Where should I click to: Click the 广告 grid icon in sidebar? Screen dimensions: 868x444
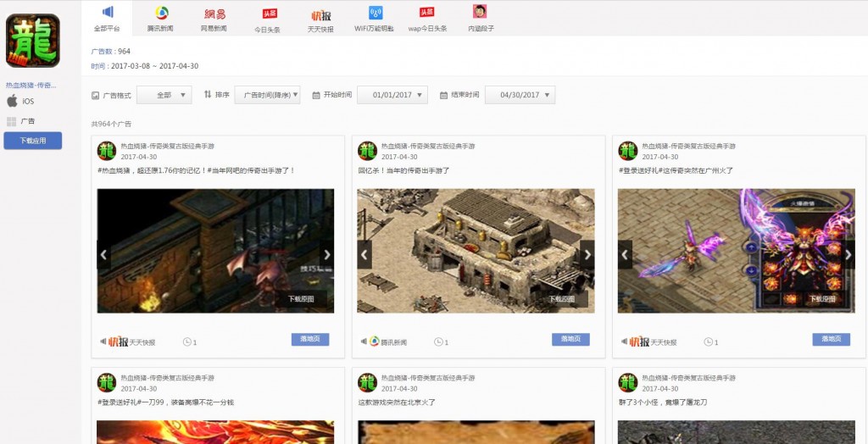click(12, 121)
